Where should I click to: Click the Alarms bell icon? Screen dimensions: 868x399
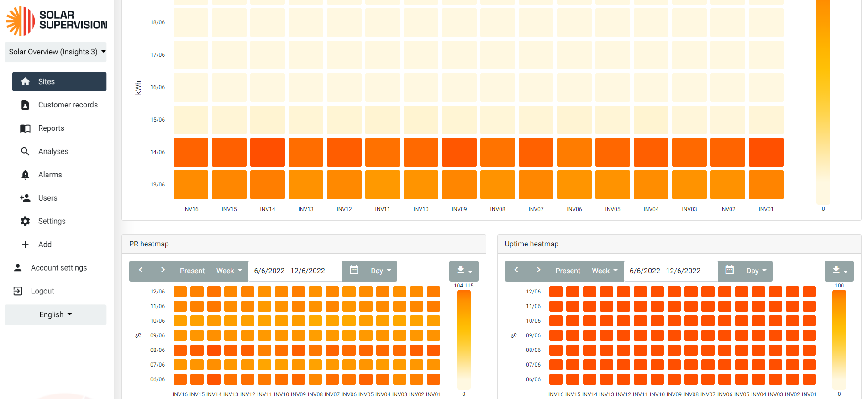click(x=25, y=175)
